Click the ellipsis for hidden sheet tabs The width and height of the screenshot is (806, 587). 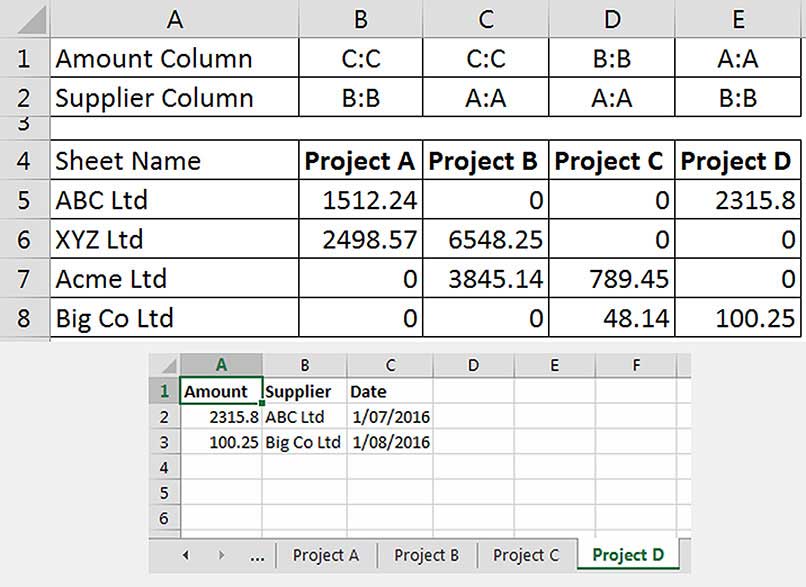(256, 555)
